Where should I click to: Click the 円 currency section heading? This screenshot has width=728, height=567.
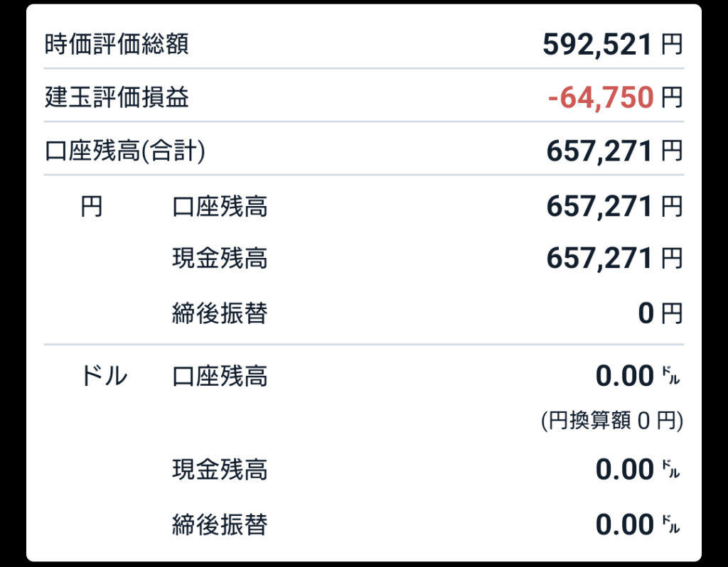click(91, 207)
